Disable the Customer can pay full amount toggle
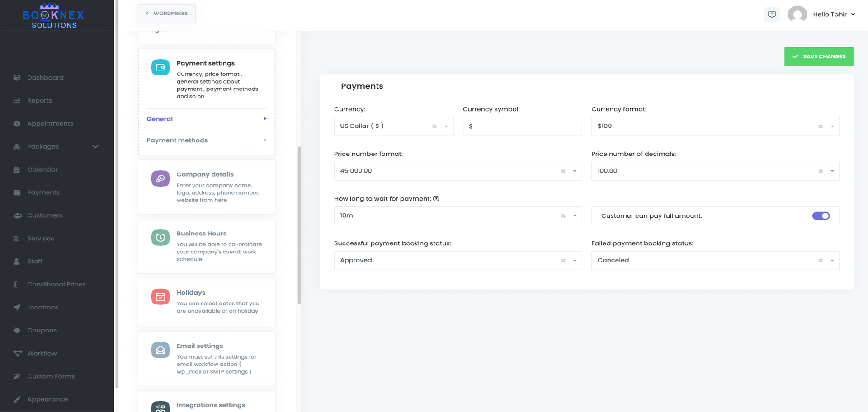The width and height of the screenshot is (868, 412). (821, 215)
